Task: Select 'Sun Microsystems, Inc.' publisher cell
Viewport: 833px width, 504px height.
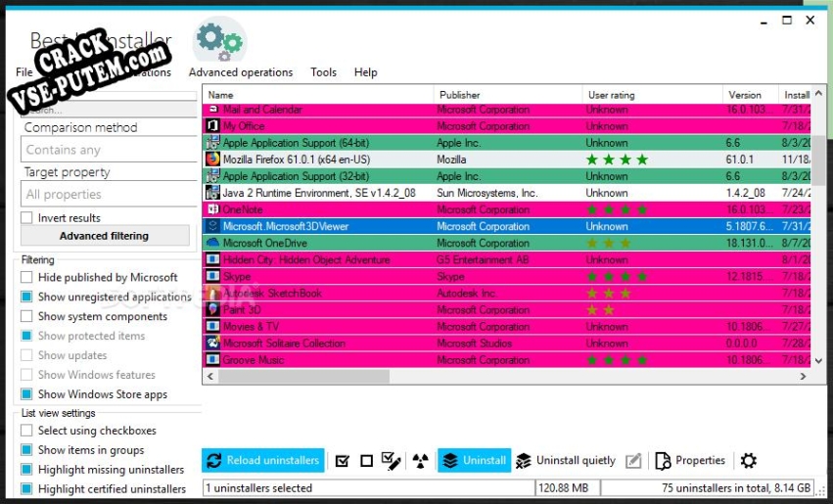Action: point(487,193)
